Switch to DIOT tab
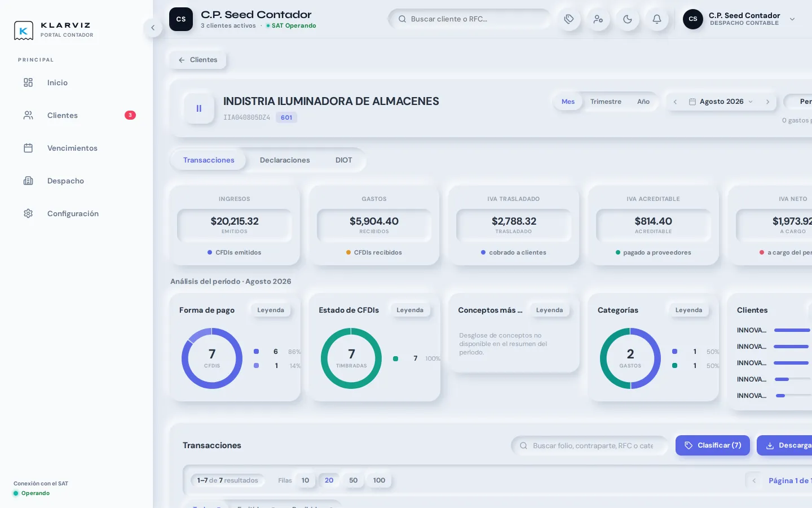812x508 pixels. click(x=343, y=160)
